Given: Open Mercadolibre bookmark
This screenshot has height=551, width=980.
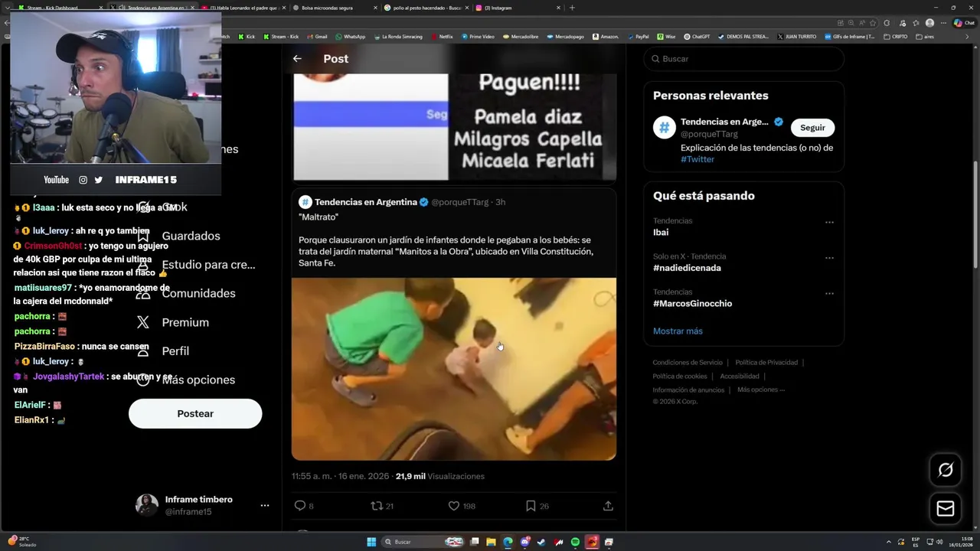Looking at the screenshot, I should pyautogui.click(x=520, y=37).
